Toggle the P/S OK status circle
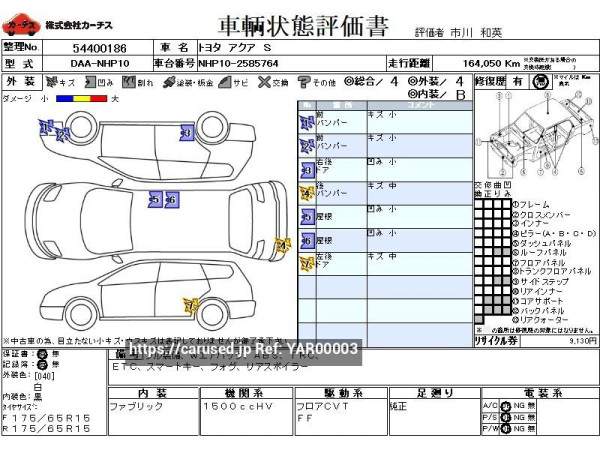 pos(506,417)
